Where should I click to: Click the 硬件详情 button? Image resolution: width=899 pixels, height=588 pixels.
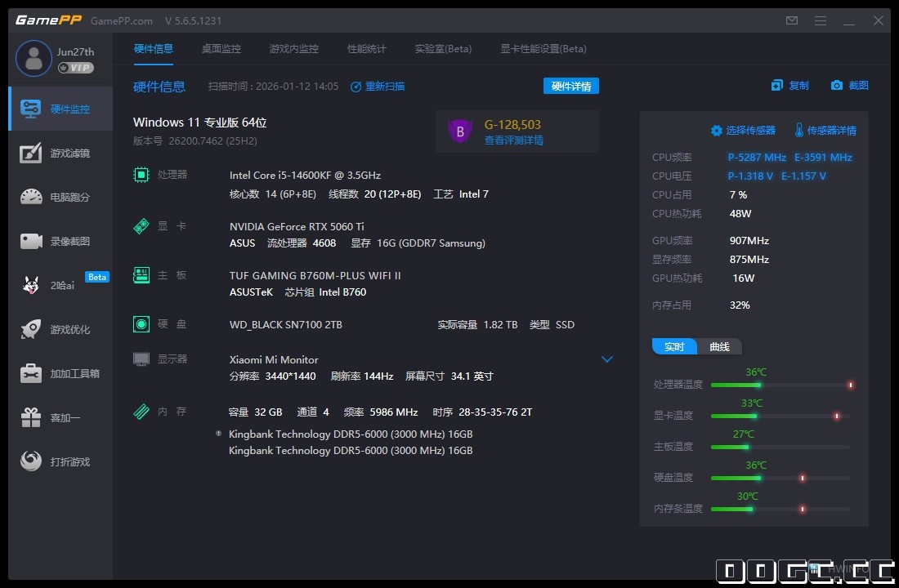[x=570, y=86]
